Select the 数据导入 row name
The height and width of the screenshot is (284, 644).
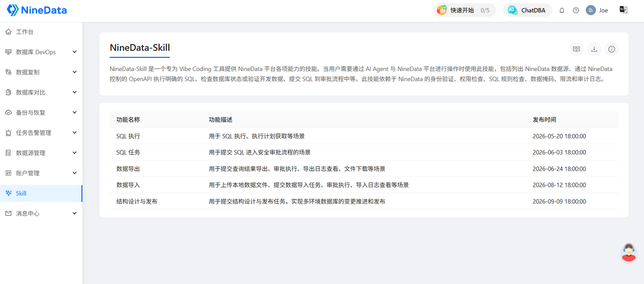coord(128,185)
